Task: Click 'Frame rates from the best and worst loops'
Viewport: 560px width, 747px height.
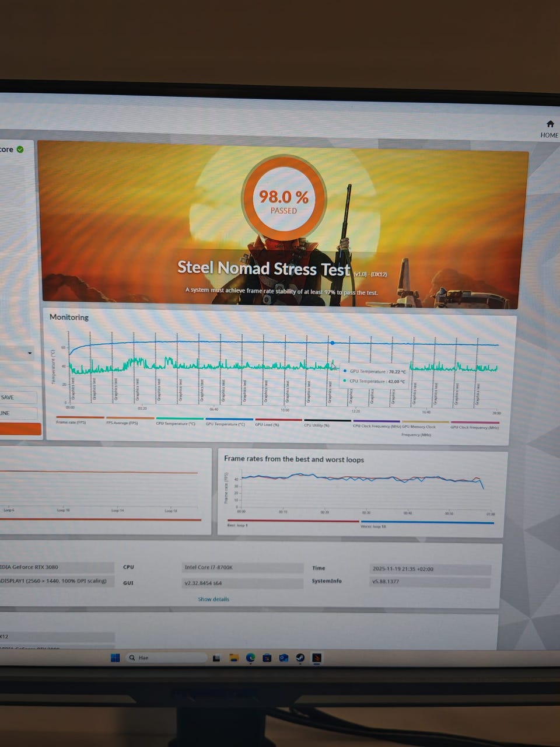Action: (294, 459)
